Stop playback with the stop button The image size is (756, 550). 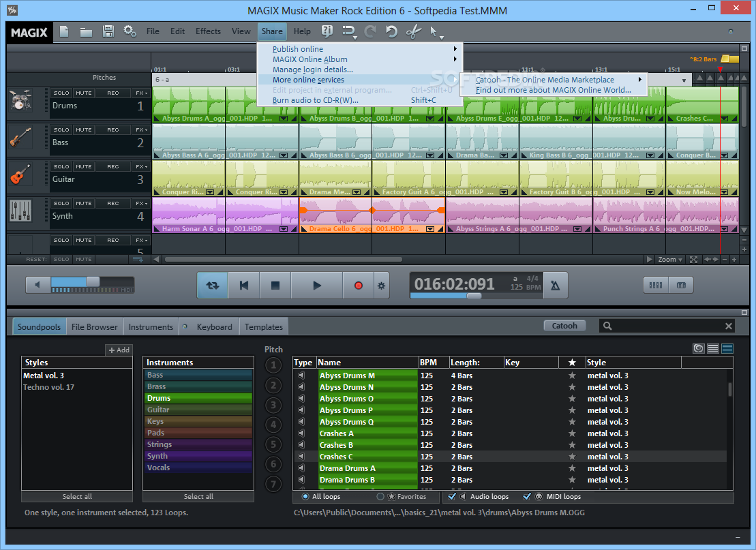pos(275,286)
